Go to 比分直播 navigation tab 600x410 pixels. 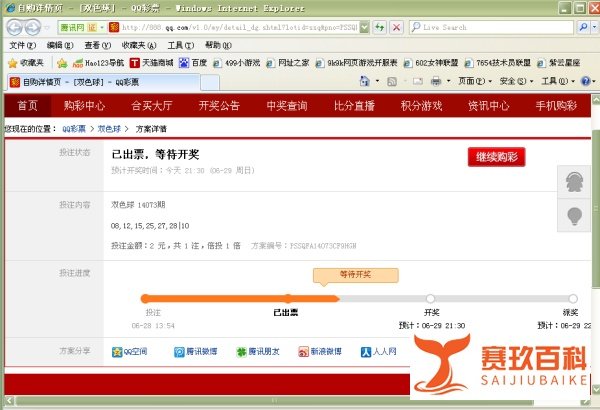(x=354, y=106)
